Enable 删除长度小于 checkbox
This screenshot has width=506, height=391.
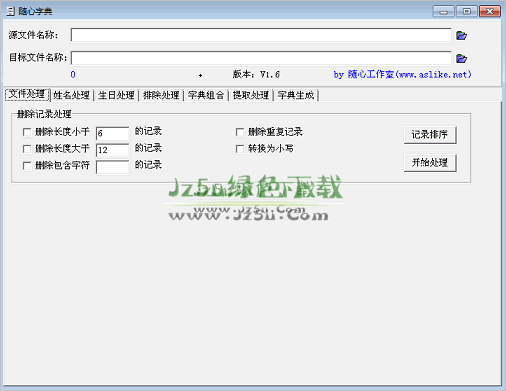click(x=27, y=132)
